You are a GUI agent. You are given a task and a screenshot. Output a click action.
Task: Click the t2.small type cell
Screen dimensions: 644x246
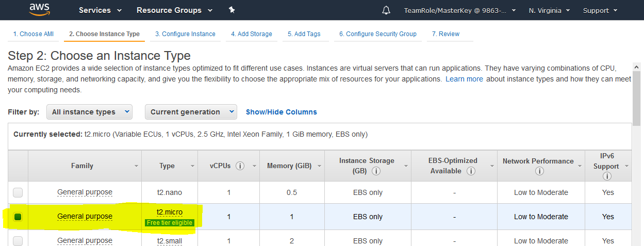[x=170, y=240]
